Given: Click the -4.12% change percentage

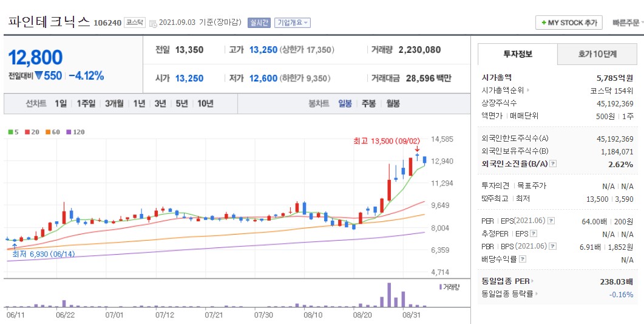Looking at the screenshot, I should coord(86,75).
